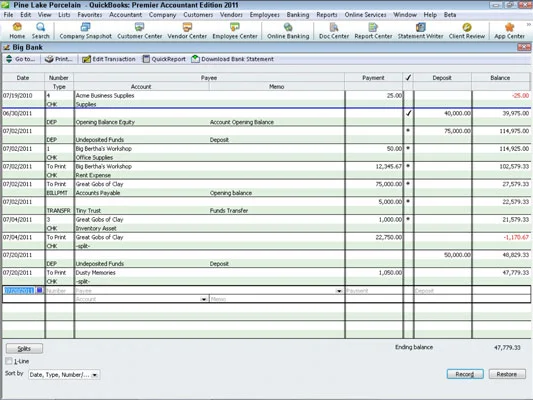
Task: Click the Inventory Asset account cell
Action: click(96, 228)
